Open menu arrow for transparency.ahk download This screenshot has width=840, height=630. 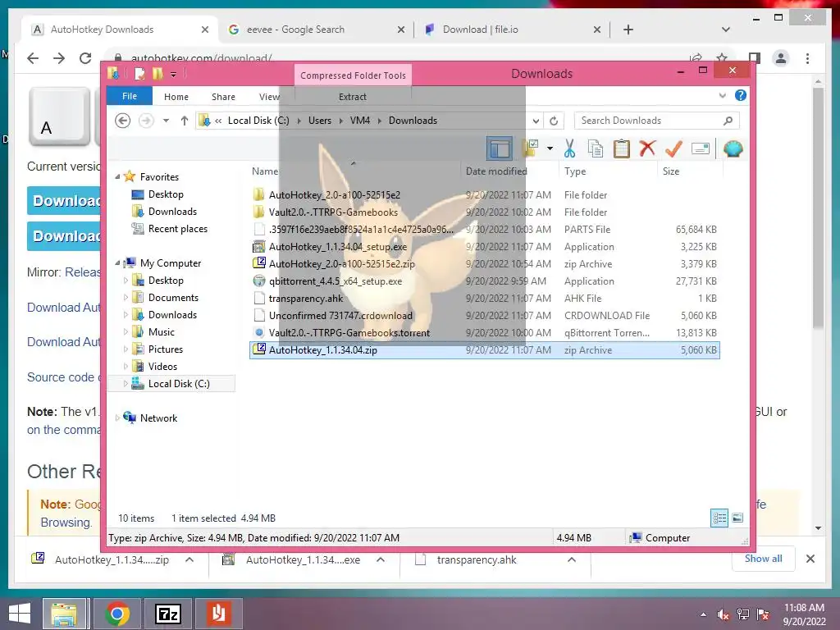[x=572, y=559]
